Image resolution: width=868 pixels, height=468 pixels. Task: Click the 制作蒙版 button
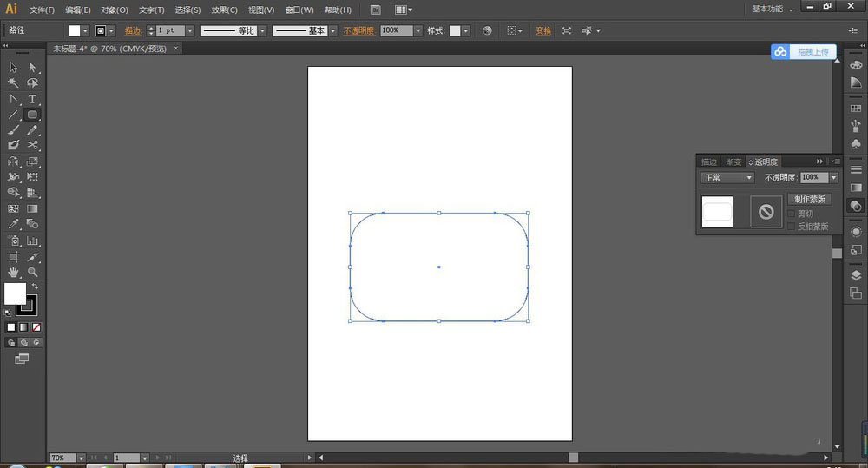pyautogui.click(x=809, y=199)
